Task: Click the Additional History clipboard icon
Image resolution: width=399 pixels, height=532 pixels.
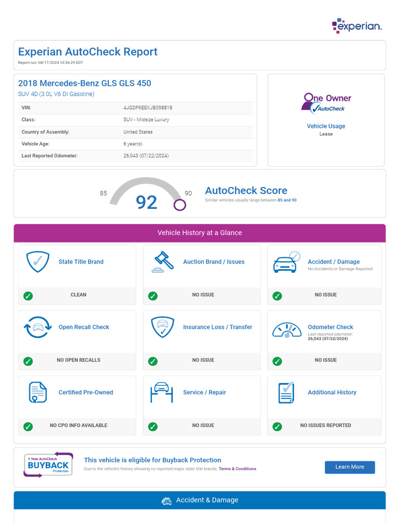Action: [286, 393]
